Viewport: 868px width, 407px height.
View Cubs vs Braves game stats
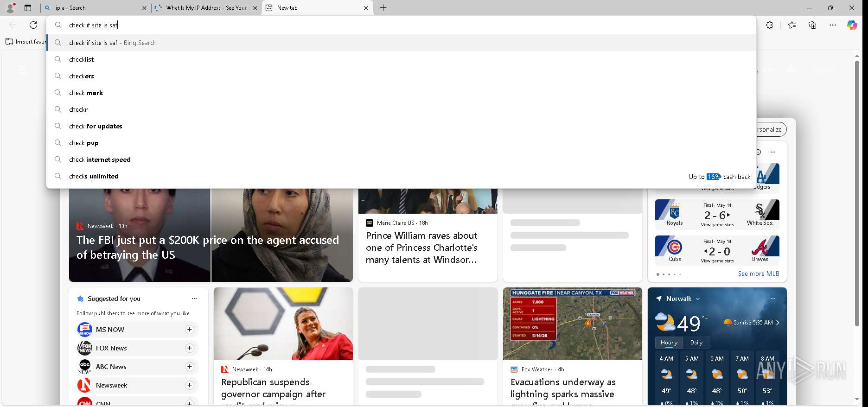pos(717,261)
